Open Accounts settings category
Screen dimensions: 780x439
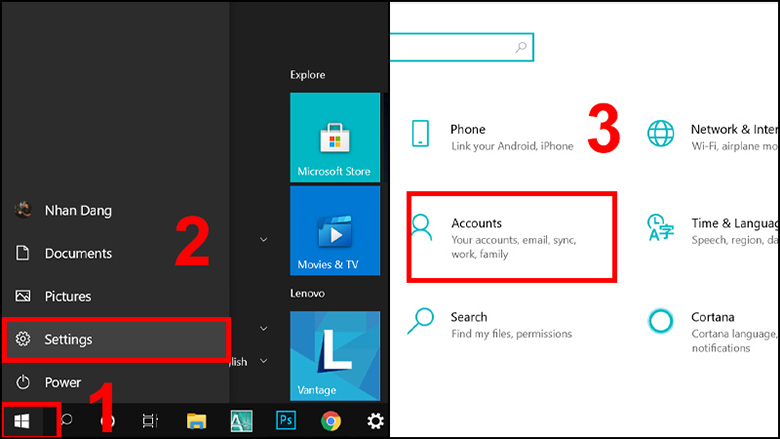511,238
